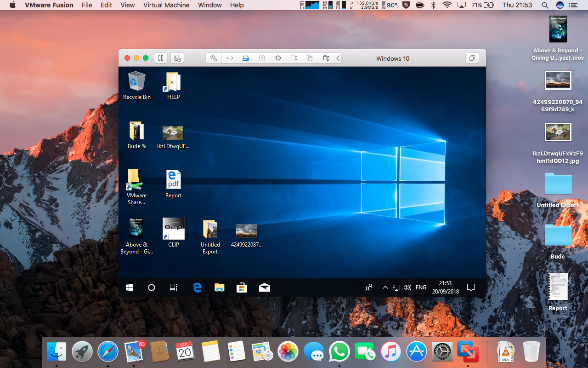The height and width of the screenshot is (368, 588).
Task: Open VMware settings wrench icon
Action: pos(214,58)
